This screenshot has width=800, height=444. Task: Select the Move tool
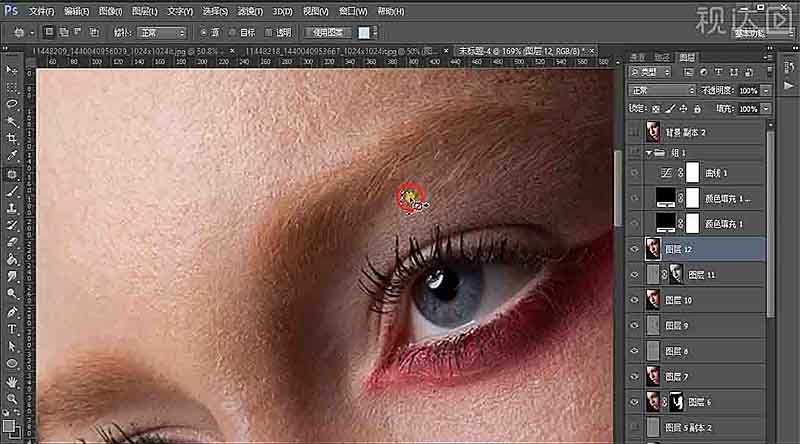tap(12, 69)
